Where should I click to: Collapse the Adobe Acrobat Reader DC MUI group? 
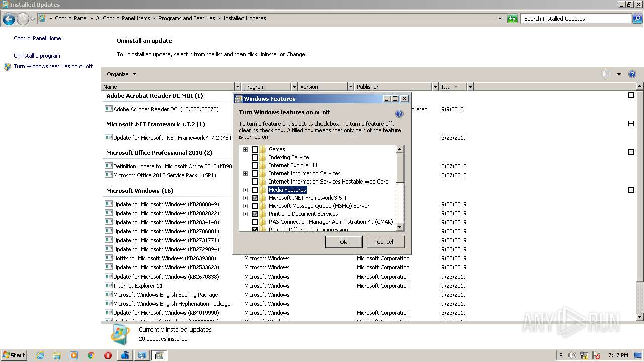pos(631,95)
